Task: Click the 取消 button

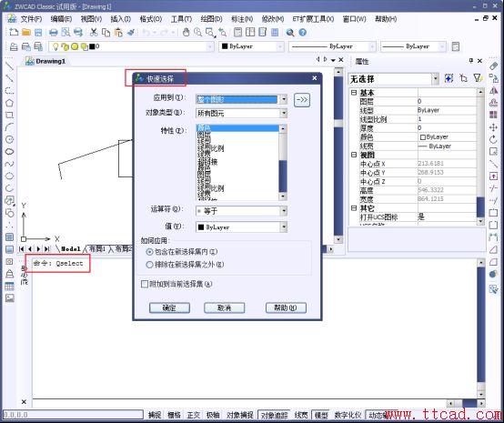Action: click(x=225, y=308)
